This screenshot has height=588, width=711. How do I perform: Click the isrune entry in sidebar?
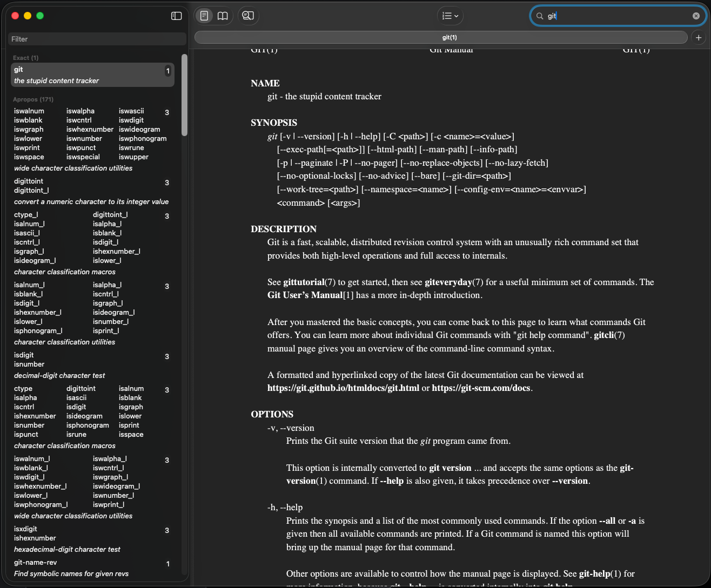point(76,435)
